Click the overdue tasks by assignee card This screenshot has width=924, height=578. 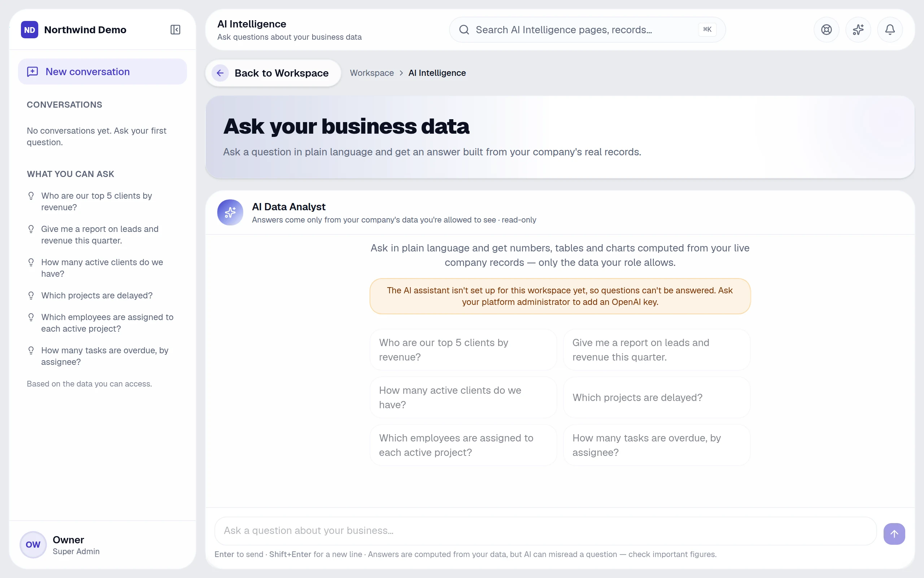coord(657,445)
